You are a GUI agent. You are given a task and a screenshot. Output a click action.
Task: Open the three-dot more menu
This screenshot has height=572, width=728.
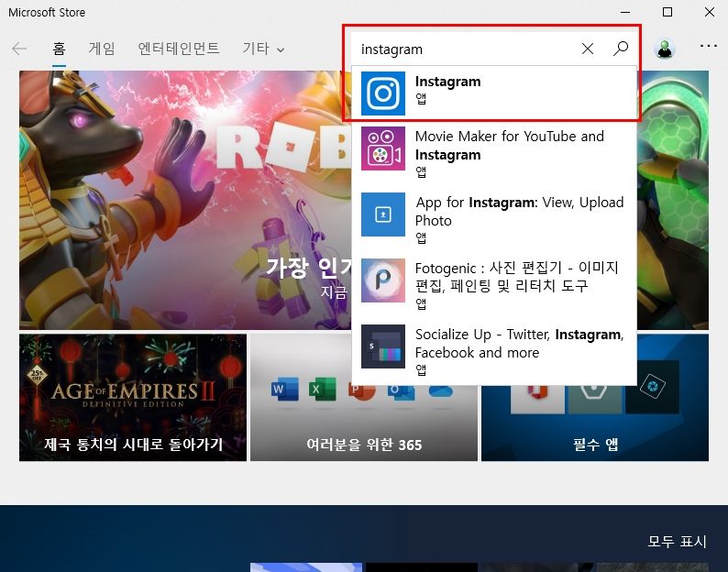tap(708, 46)
